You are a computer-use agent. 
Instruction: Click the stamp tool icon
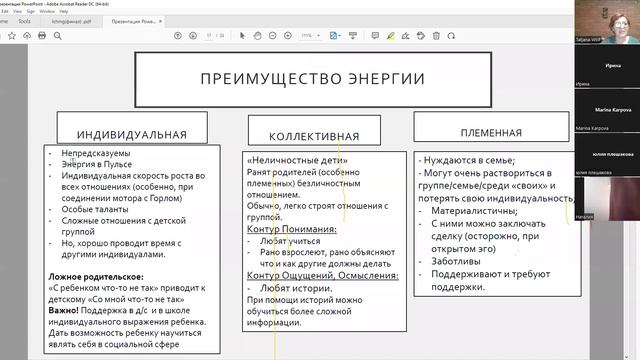pos(421,36)
